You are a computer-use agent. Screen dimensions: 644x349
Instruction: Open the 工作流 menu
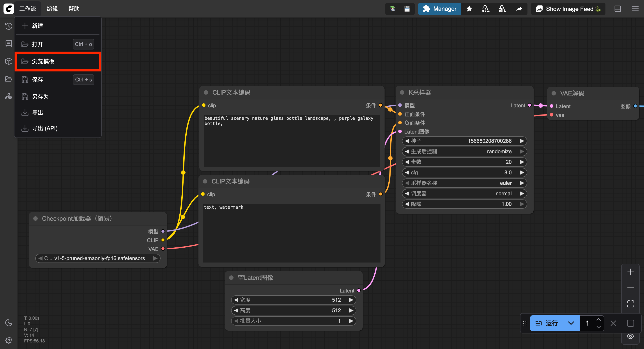28,9
